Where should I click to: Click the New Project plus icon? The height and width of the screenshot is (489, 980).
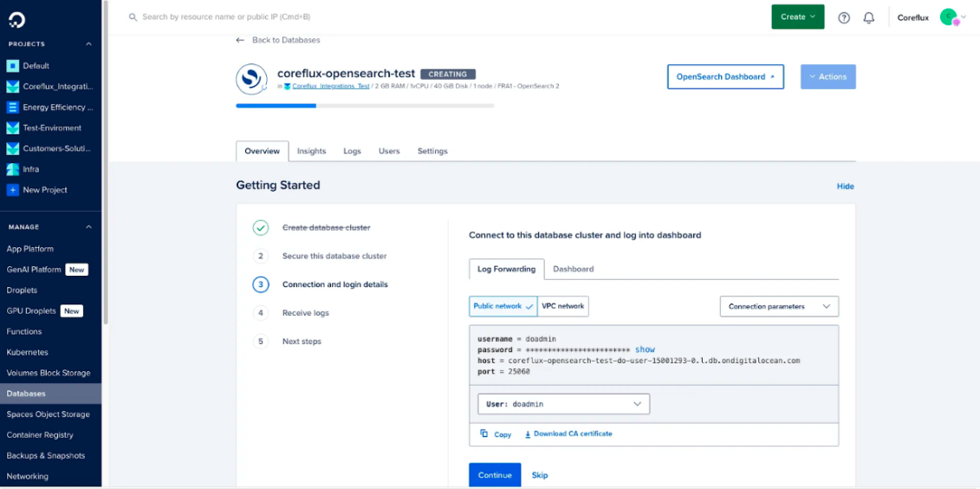click(x=12, y=190)
